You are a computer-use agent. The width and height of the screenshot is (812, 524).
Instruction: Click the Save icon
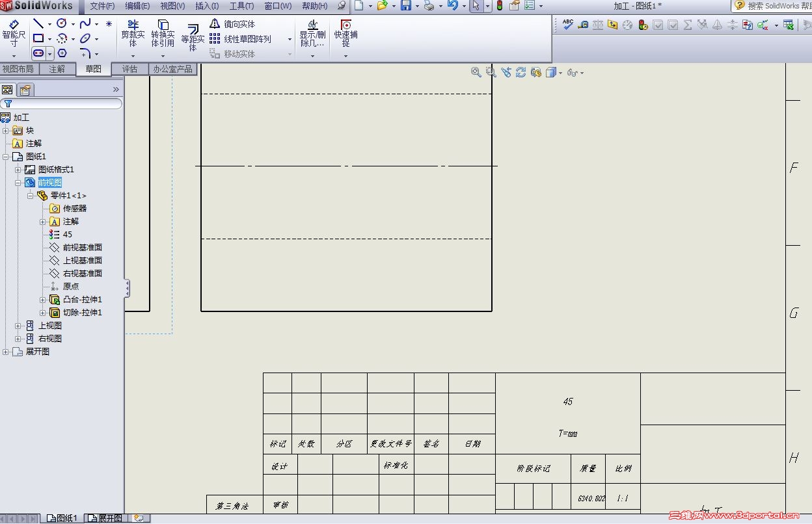point(405,6)
